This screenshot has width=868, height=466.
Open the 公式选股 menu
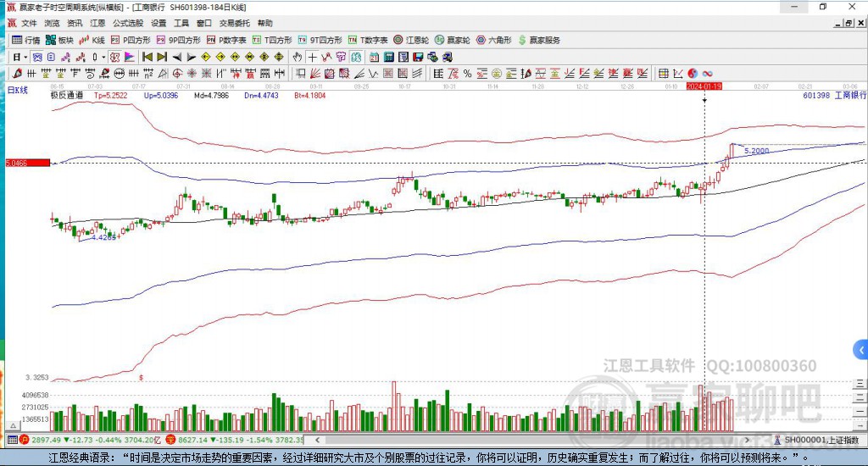coord(128,23)
